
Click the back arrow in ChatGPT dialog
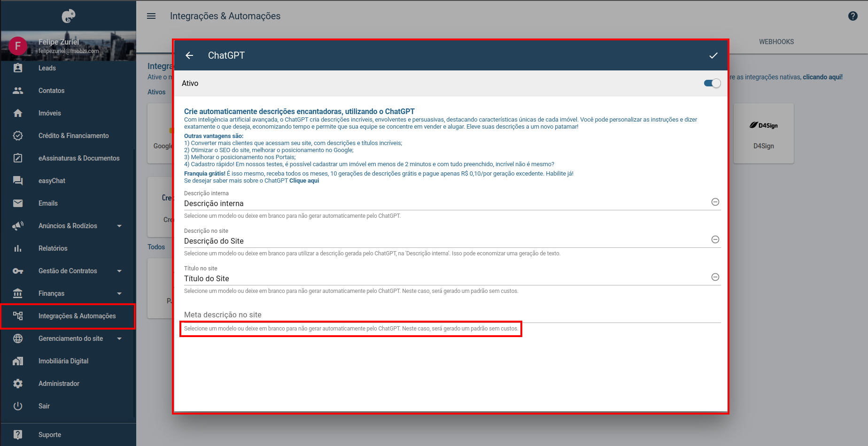(x=189, y=55)
